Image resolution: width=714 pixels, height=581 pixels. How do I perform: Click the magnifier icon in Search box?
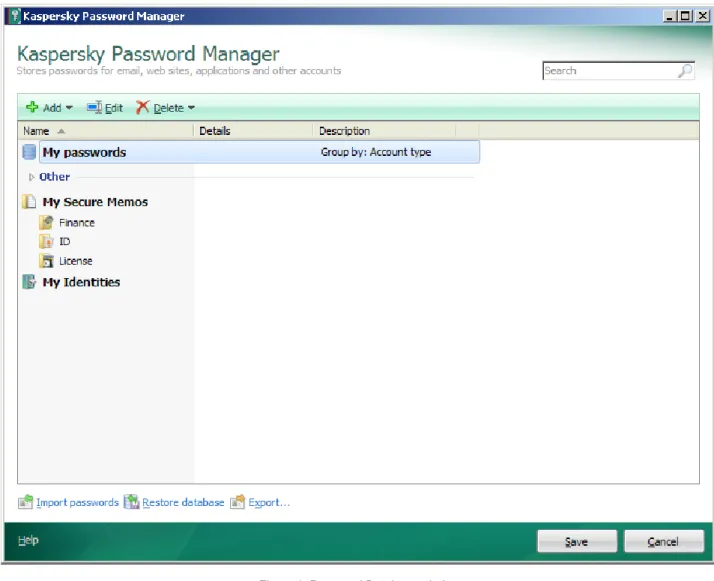point(685,71)
